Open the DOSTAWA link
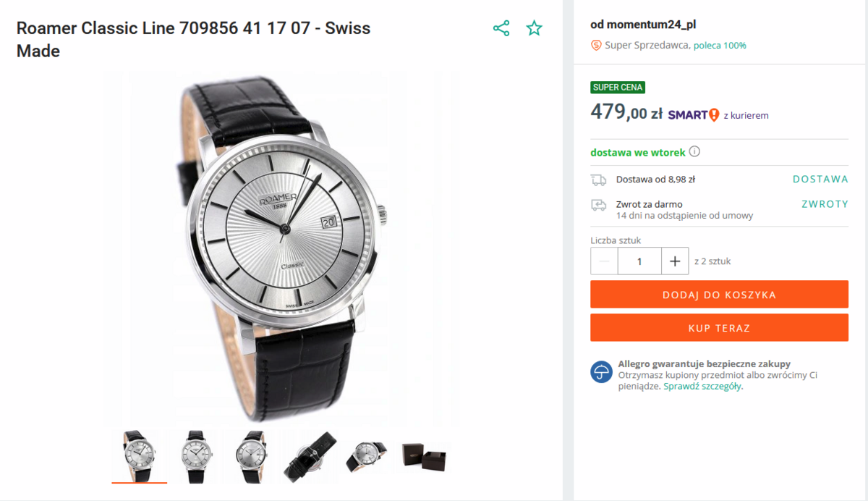Viewport: 868px width, 501px height. (x=820, y=179)
